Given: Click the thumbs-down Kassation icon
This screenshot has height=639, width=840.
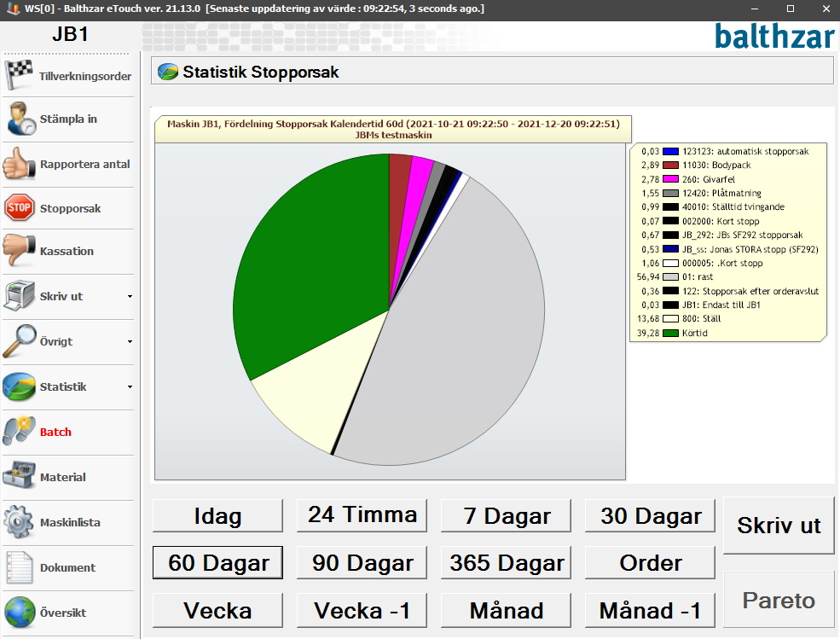Looking at the screenshot, I should coord(19,250).
